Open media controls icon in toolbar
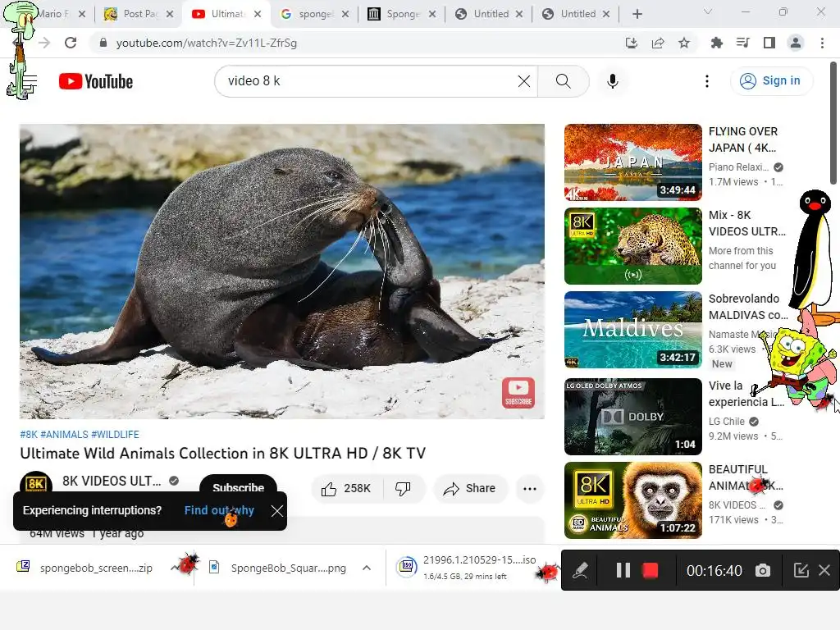The height and width of the screenshot is (630, 840). click(743, 43)
